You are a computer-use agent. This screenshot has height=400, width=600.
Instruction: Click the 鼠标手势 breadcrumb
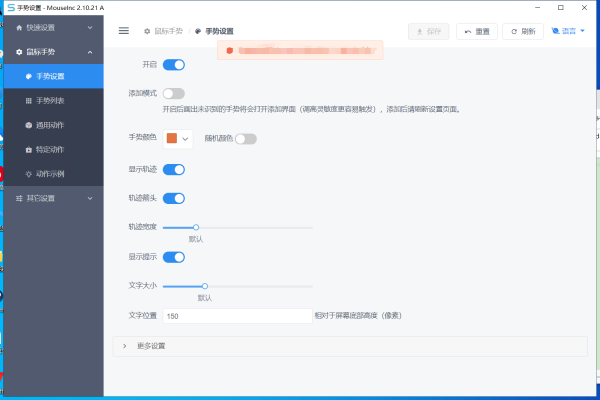coord(166,32)
